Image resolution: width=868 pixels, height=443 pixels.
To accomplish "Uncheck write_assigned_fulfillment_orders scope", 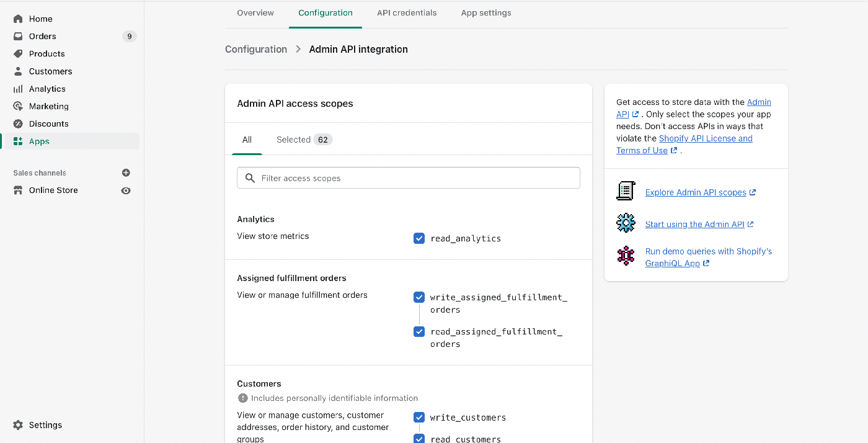I will (x=419, y=297).
